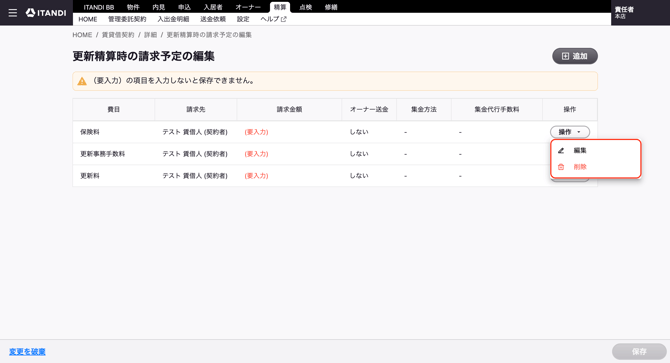Open 管理委託契約 in sub navigation
670x363 pixels.
pyautogui.click(x=127, y=19)
